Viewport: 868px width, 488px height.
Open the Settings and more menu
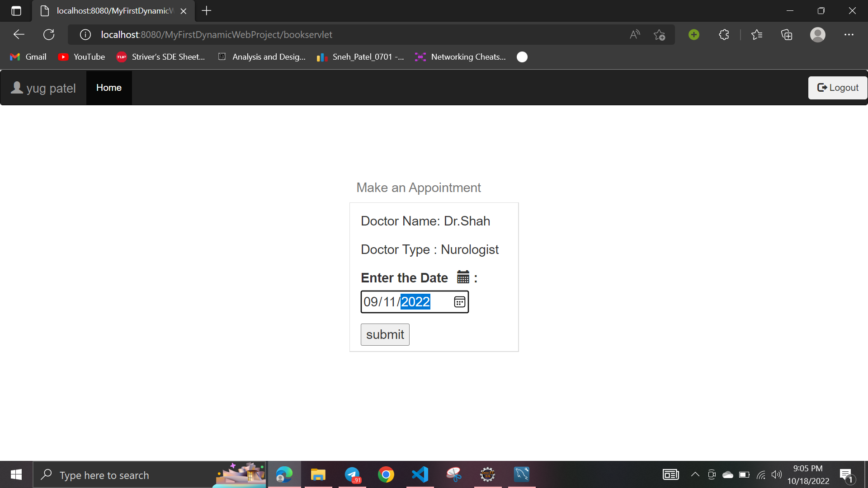click(849, 34)
